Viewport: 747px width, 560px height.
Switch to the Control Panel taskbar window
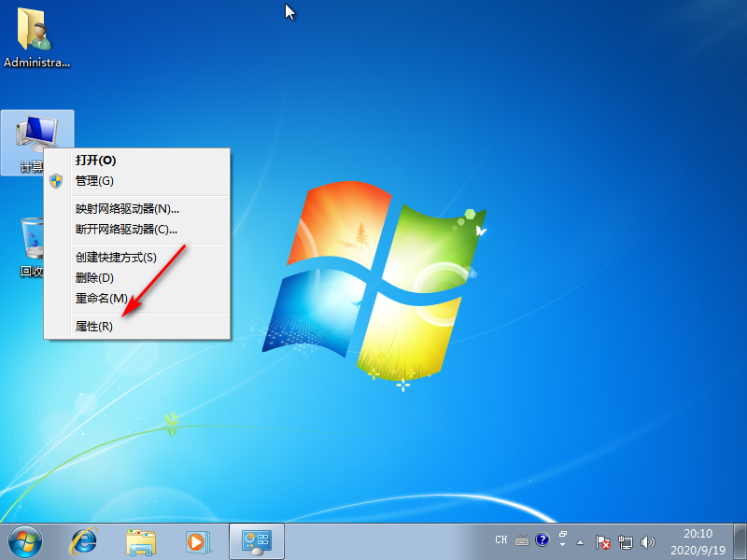(x=255, y=540)
